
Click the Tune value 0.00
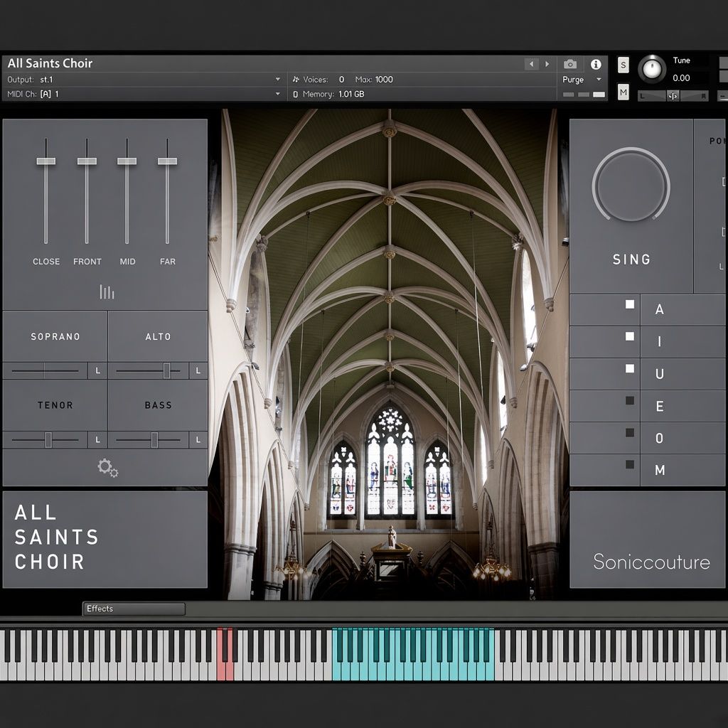[681, 78]
